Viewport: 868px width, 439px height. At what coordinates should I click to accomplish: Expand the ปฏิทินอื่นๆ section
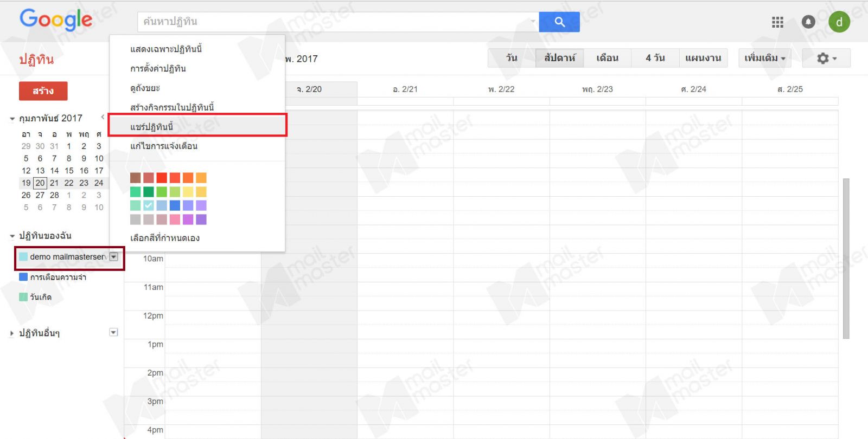point(12,333)
